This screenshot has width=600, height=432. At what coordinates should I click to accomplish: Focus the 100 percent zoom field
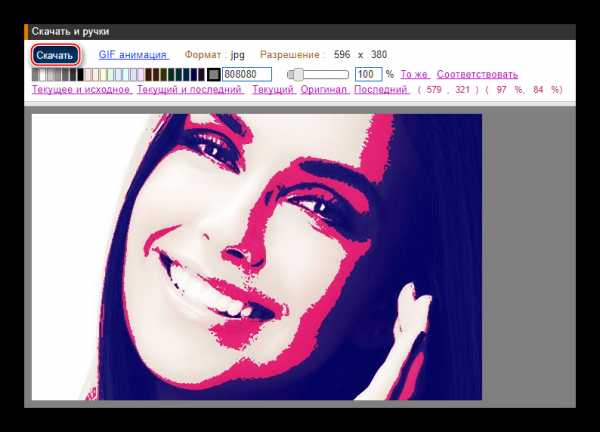coord(368,74)
